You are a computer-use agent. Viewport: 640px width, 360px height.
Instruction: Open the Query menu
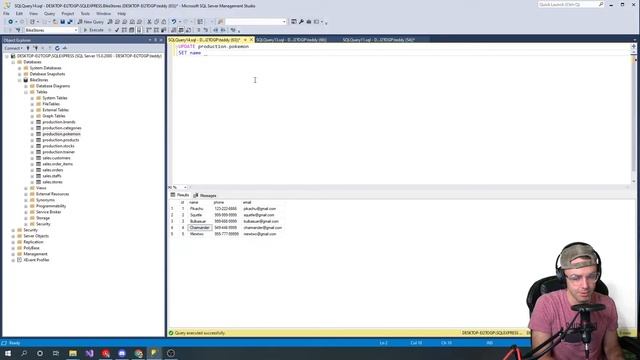(49, 13)
